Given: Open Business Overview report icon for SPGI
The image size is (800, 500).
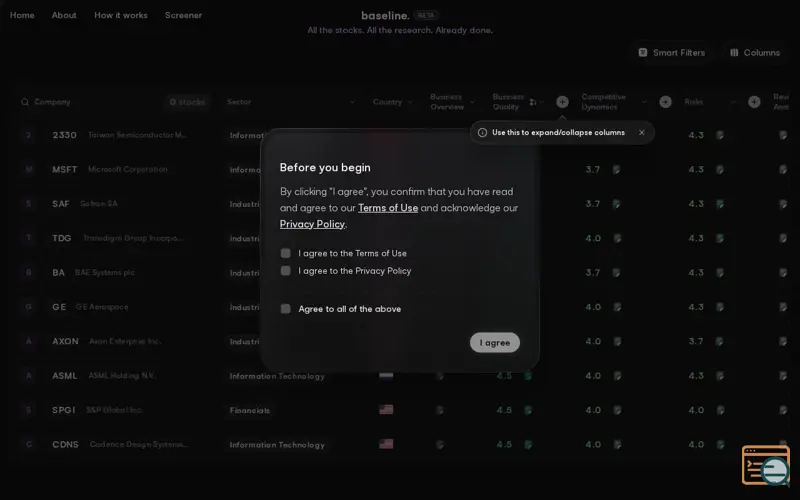Looking at the screenshot, I should click(x=440, y=410).
